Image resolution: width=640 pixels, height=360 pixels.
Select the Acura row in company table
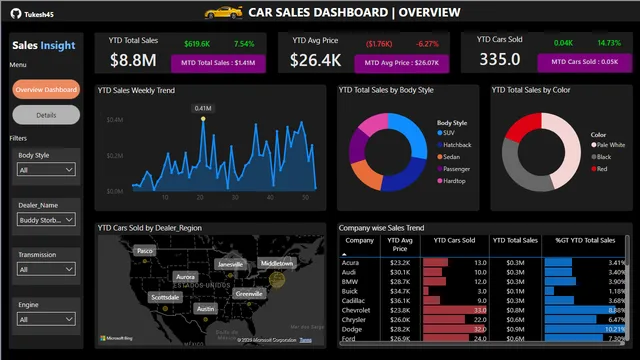482,263
